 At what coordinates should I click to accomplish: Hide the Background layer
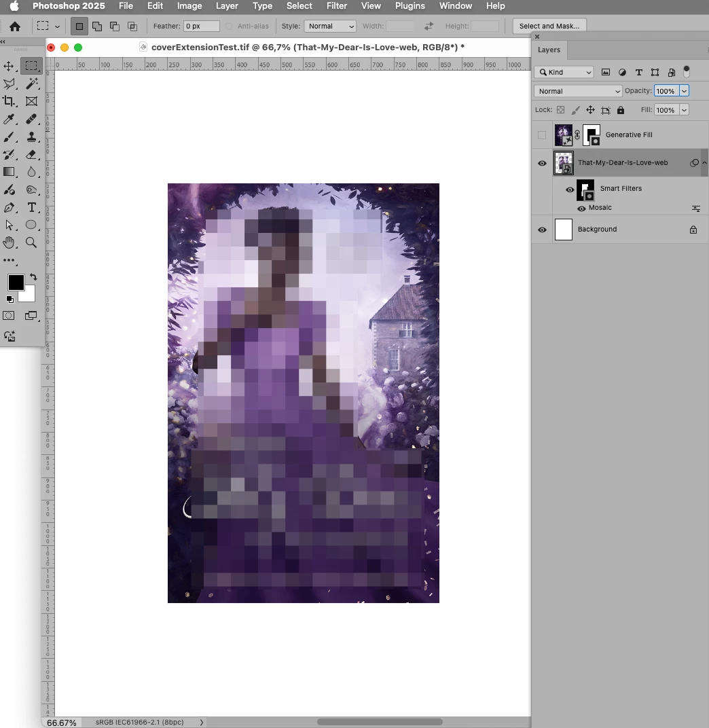click(x=542, y=230)
